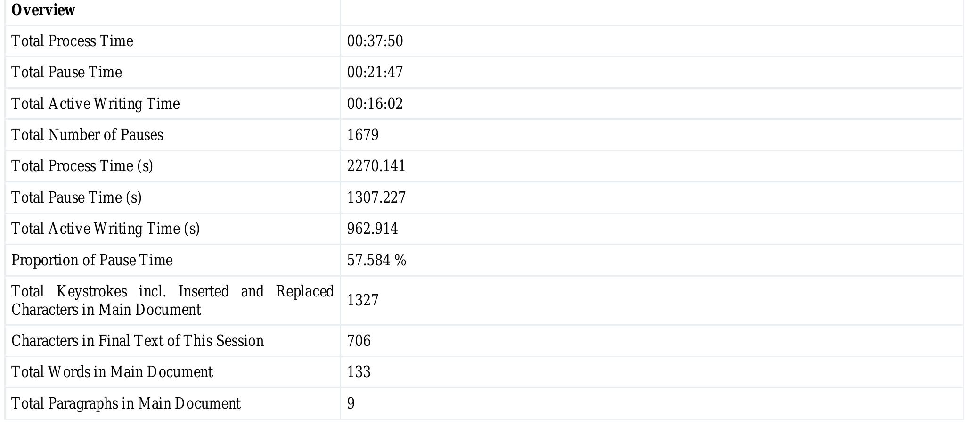
Task: Select the Total Number of Pauses label
Action: click(x=87, y=135)
